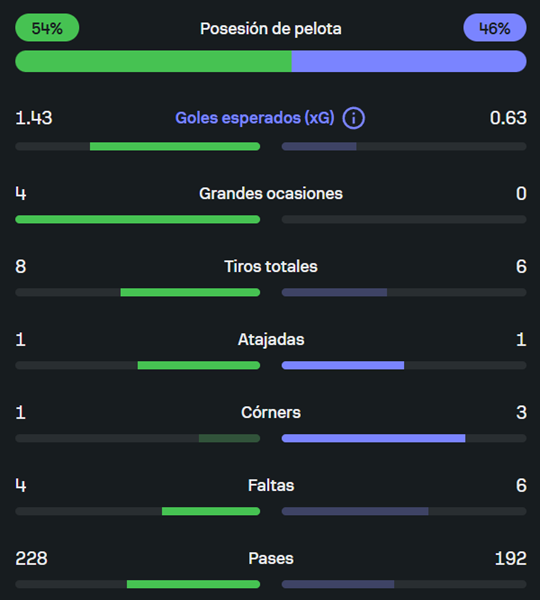Viewport: 540px width, 600px height.
Task: Click the green Faltas bar
Action: coord(211,511)
